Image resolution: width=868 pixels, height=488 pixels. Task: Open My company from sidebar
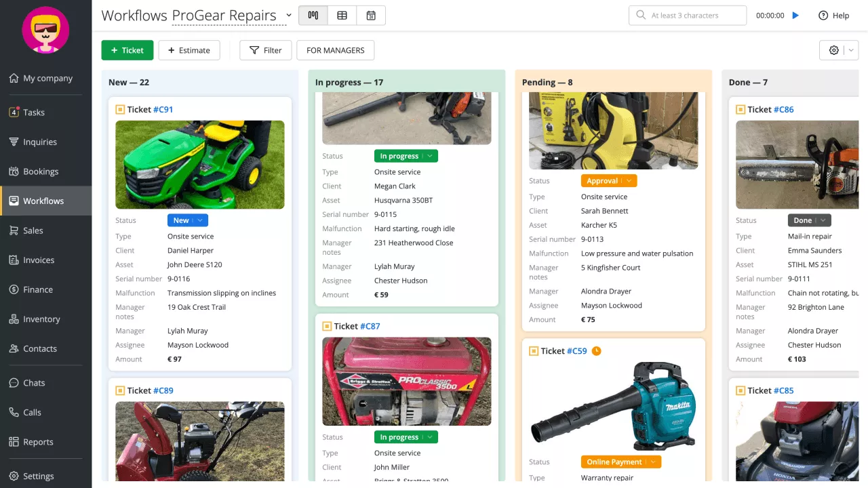click(x=46, y=78)
